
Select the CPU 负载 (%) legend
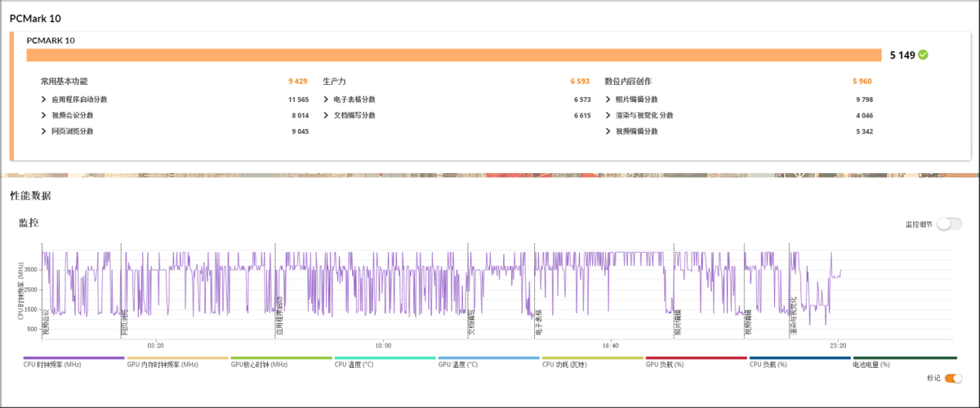click(800, 361)
